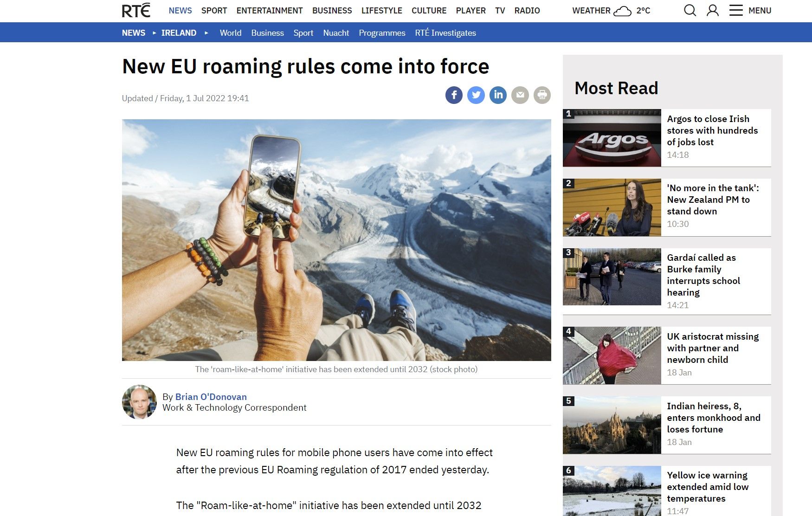Read Argos to close Irish stores story

(712, 130)
